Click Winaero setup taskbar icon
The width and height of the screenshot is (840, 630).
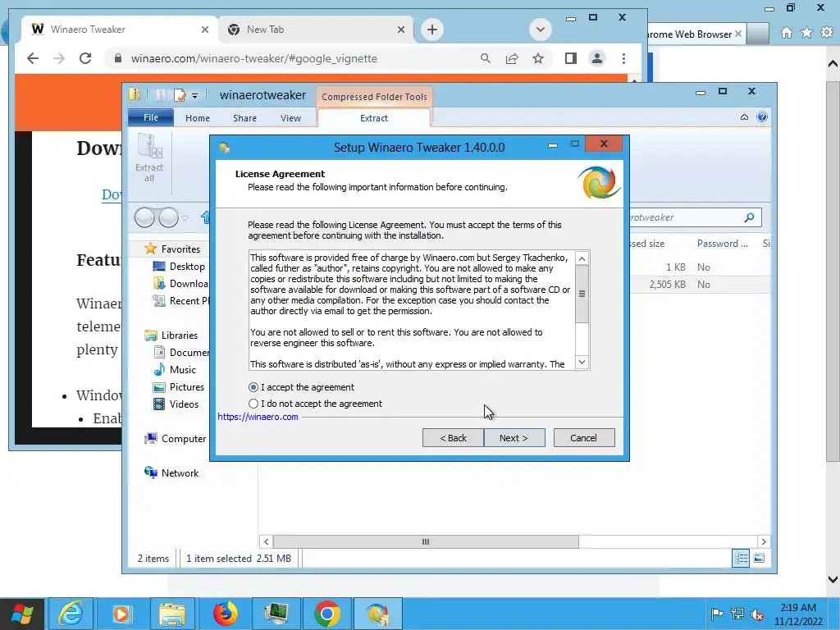click(x=377, y=614)
